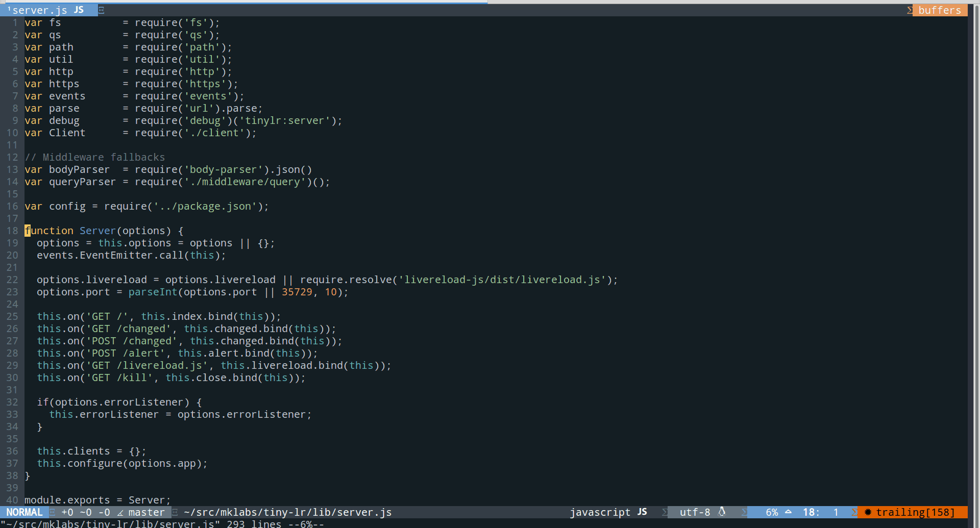Screen dimensions: 980x528
Task: Click require('url').parse in line 8
Action: coord(196,108)
